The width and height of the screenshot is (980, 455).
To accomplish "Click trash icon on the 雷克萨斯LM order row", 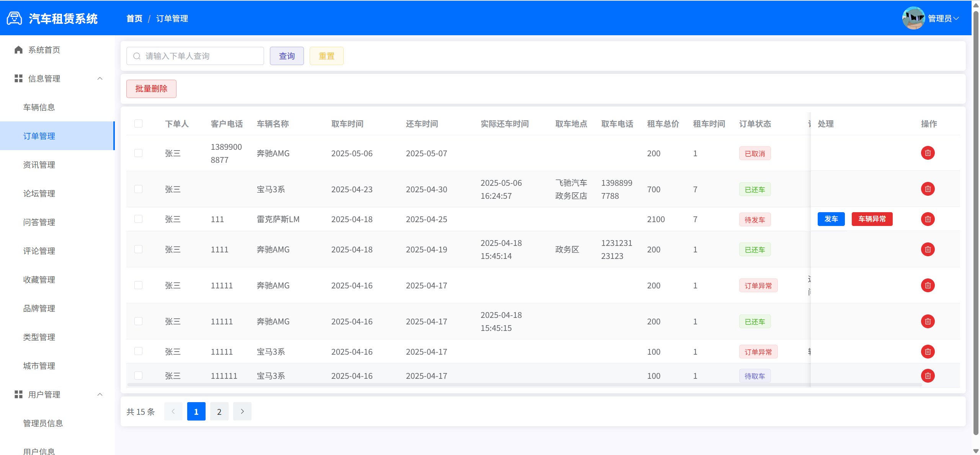I will [928, 219].
